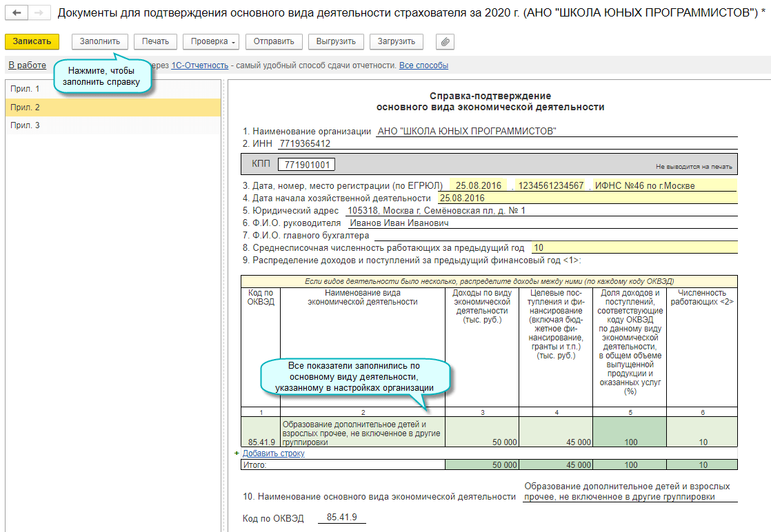Click the back arrow navigation icon

tap(17, 13)
